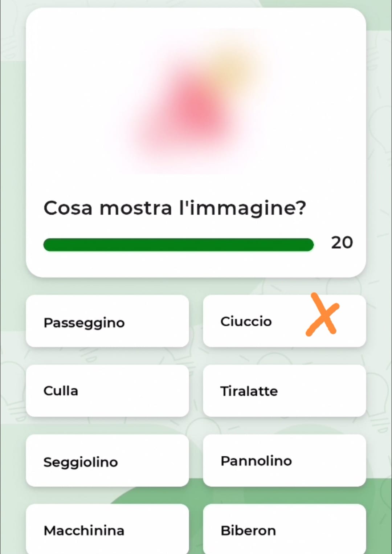Tap the Biberon answer button
This screenshot has height=554, width=392.
click(284, 530)
